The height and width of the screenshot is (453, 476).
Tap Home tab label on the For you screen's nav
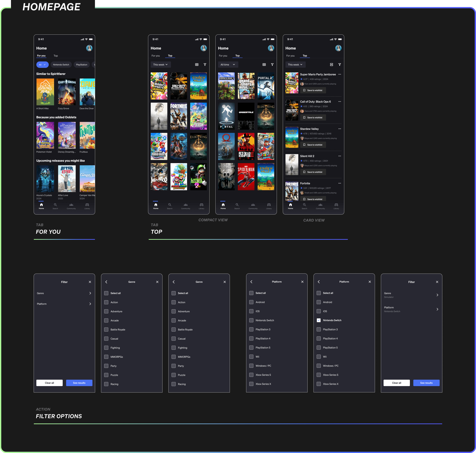[41, 208]
